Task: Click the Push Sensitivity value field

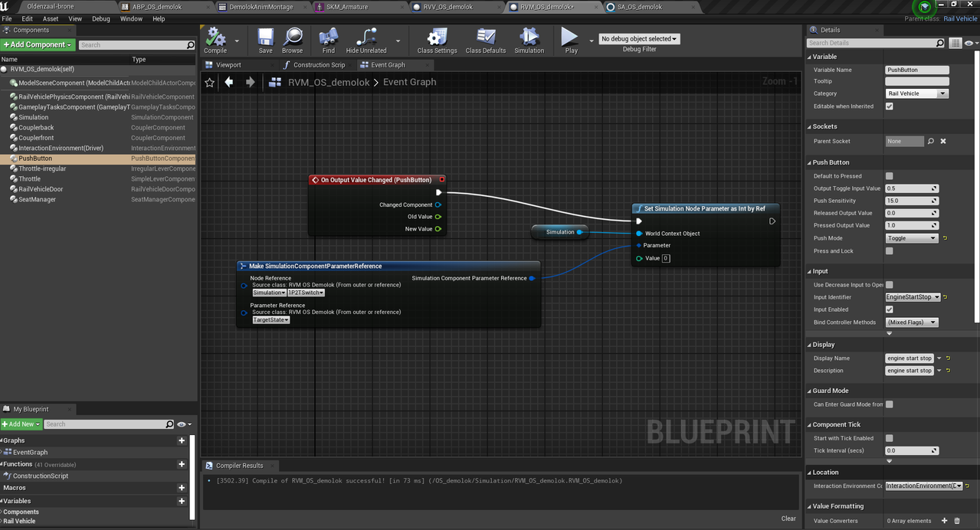Action: [x=911, y=201]
